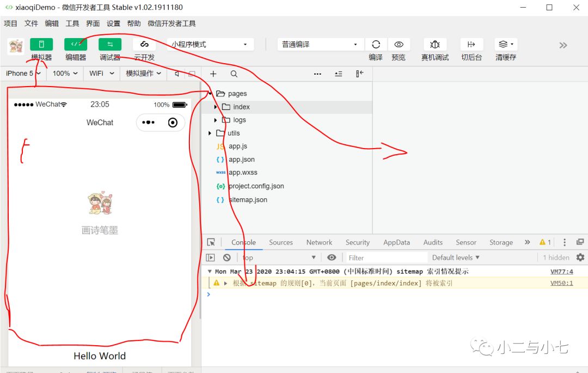Collapse the pages folder
Screen dimensions: 588x373
pos(210,93)
